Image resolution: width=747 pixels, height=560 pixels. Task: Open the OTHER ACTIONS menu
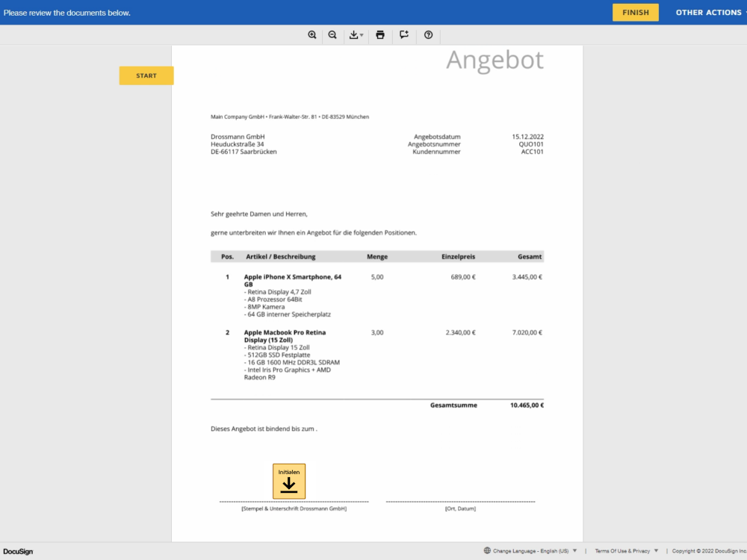pos(710,13)
